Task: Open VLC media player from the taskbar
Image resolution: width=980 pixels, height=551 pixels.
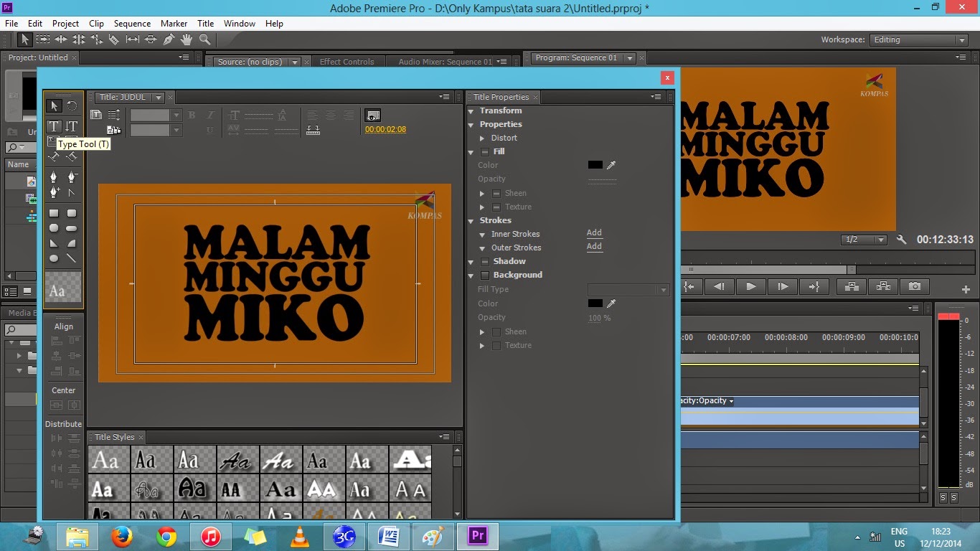Action: pos(300,536)
